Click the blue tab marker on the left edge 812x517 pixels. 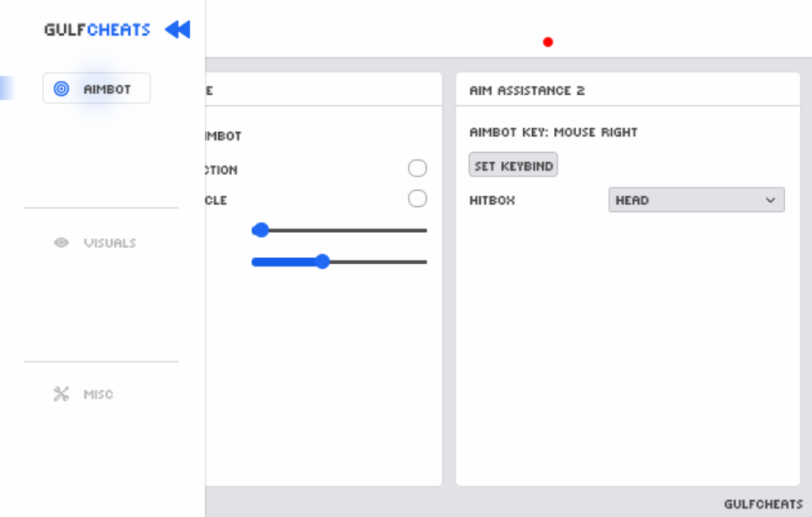tap(7, 88)
